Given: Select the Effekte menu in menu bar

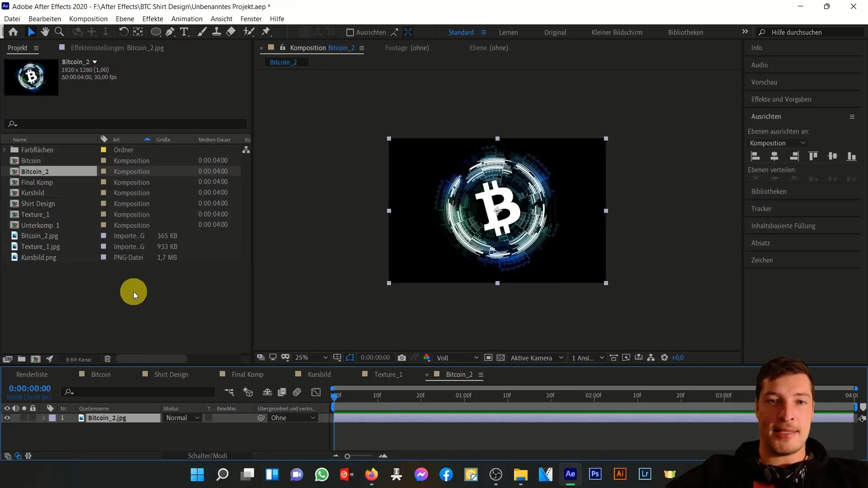Looking at the screenshot, I should click(x=153, y=19).
